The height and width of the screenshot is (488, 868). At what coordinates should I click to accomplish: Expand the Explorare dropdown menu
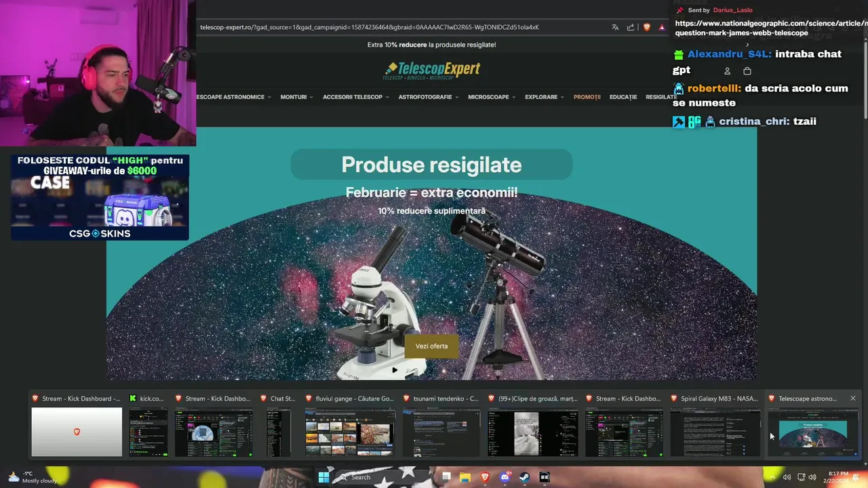(x=545, y=97)
